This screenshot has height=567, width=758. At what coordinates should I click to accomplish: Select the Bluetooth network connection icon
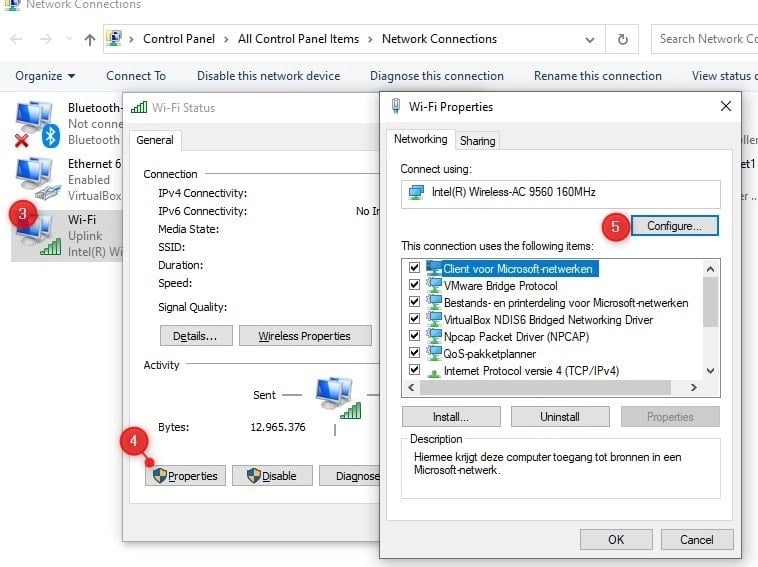tap(37, 124)
